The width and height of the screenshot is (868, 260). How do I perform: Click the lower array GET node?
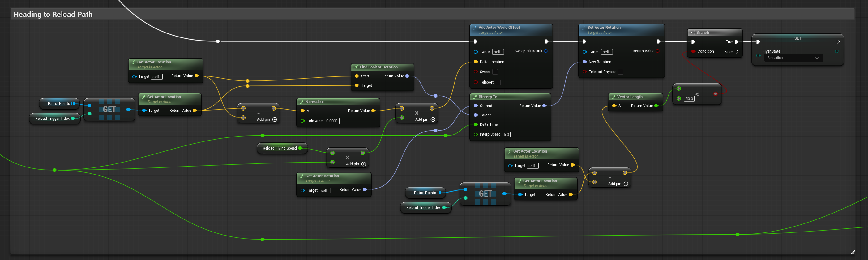click(x=485, y=193)
